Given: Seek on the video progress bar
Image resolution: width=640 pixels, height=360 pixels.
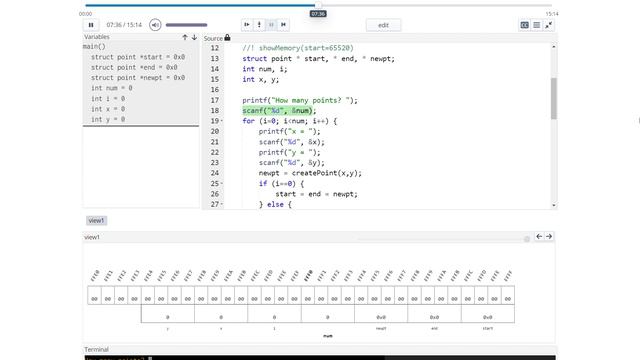Looking at the screenshot, I should click(x=318, y=5).
